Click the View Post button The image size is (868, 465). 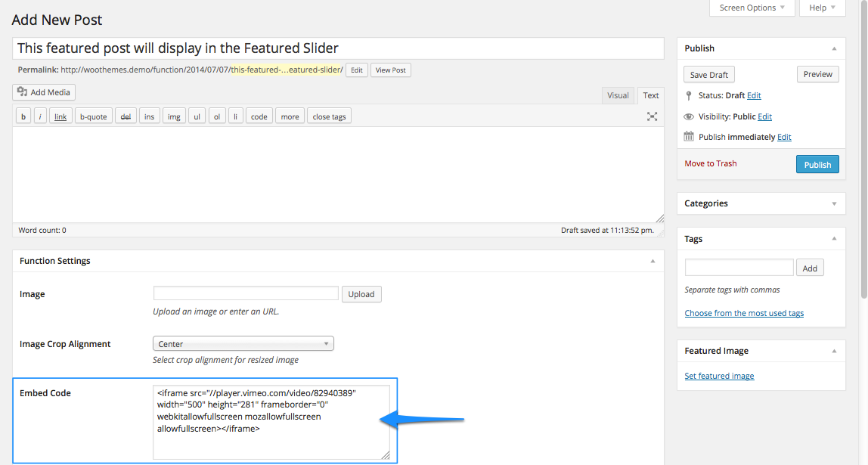pos(390,70)
